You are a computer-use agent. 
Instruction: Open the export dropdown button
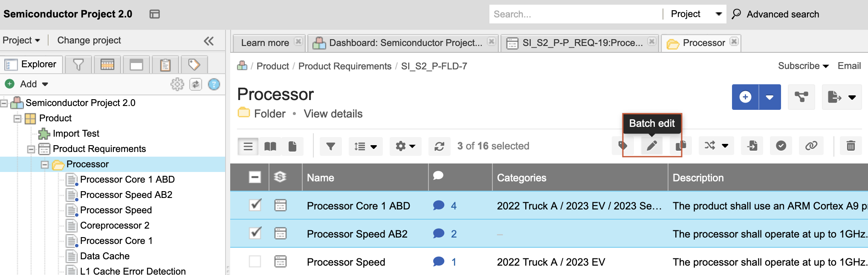tap(842, 97)
